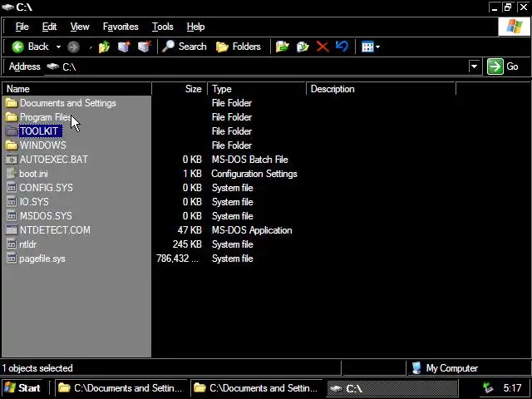Select the WINDOWS folder icon

coord(12,145)
